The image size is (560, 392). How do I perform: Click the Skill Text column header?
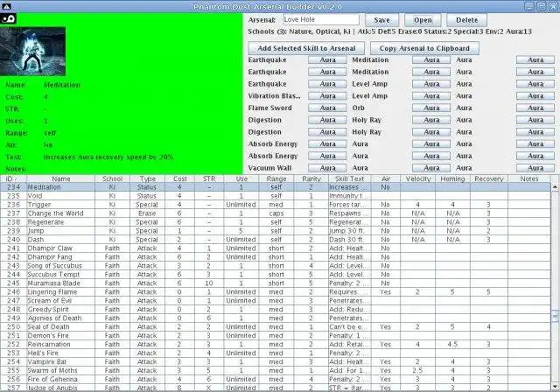tap(350, 178)
